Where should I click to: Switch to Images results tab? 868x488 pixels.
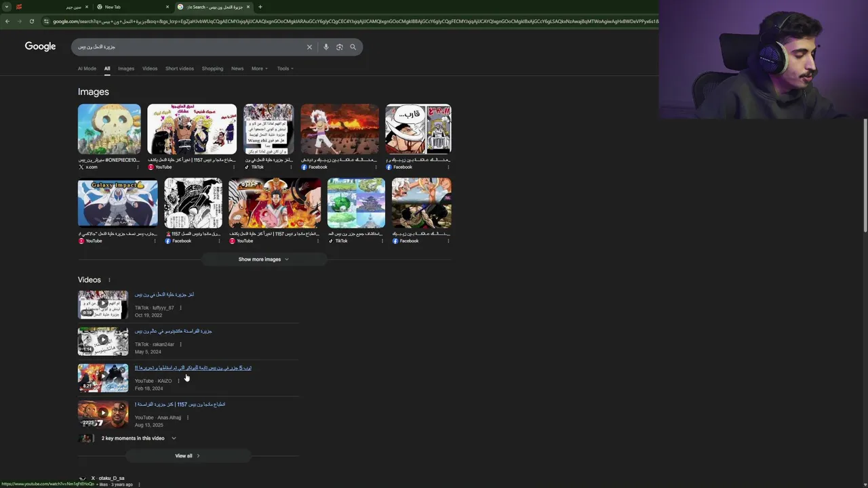click(x=126, y=68)
